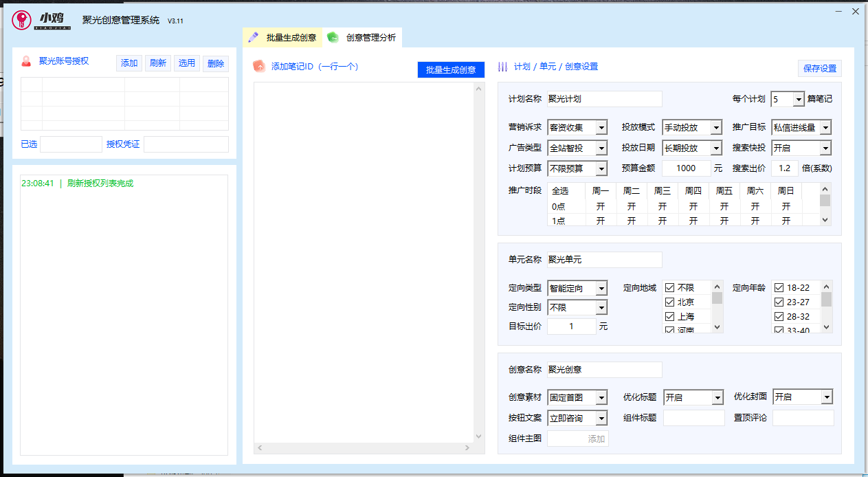Open the 营销诉求 dropdown

click(x=601, y=127)
